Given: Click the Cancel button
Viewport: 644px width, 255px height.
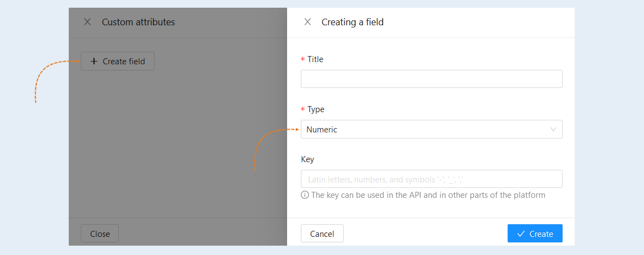Looking at the screenshot, I should [x=322, y=234].
